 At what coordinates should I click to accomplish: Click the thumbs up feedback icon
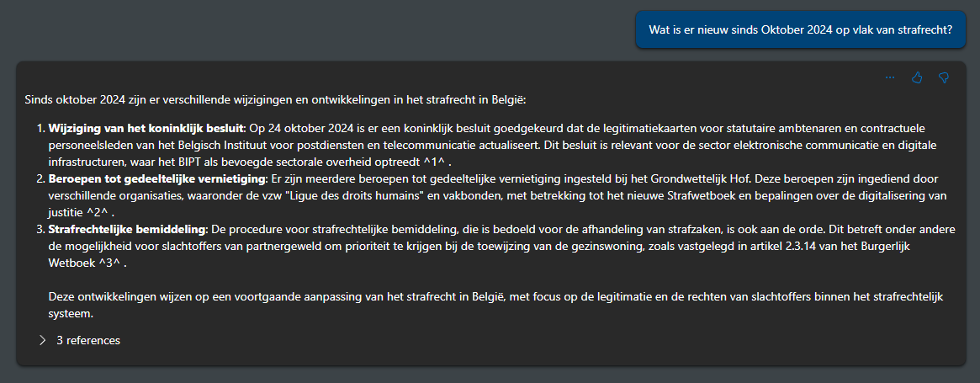coord(917,77)
